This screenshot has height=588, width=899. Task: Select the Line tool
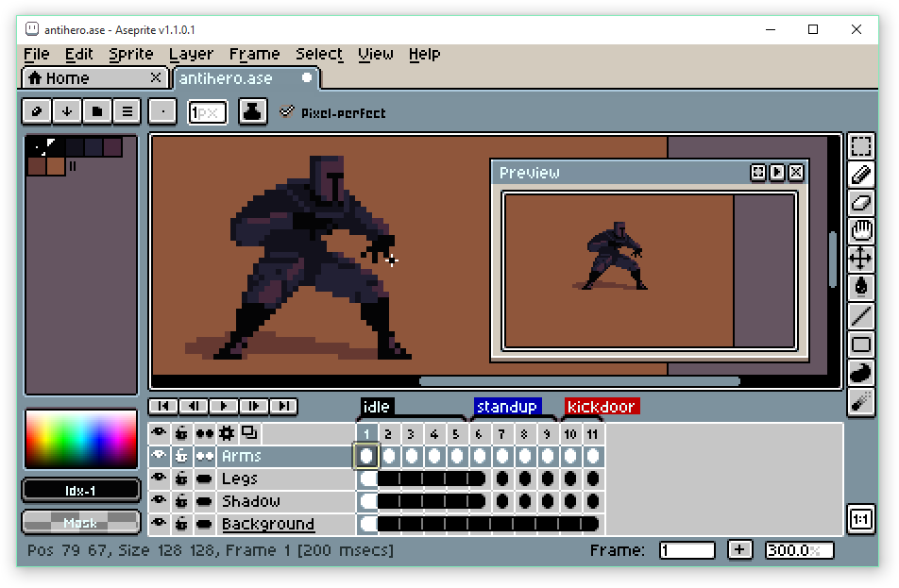[860, 314]
